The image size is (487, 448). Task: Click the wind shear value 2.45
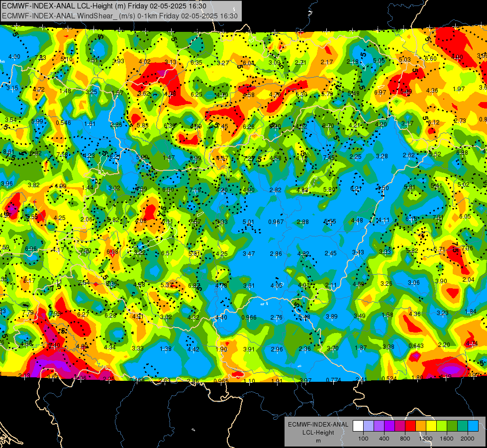coord(330,253)
